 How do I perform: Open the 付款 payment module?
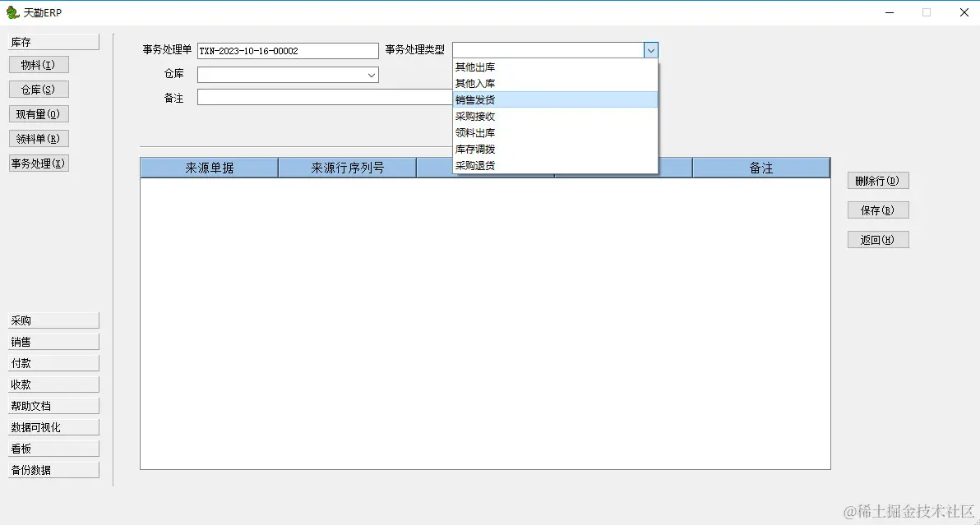coord(53,362)
